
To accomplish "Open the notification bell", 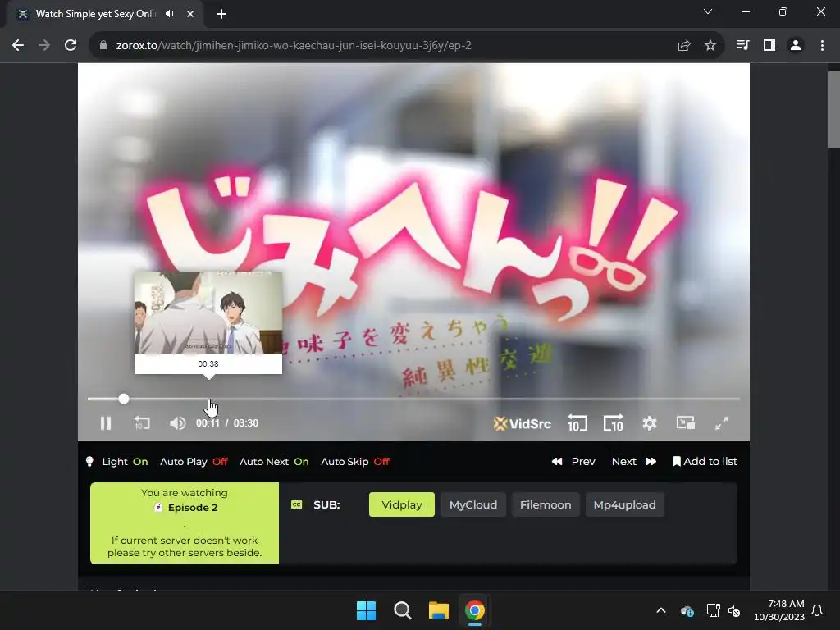I will coord(817,610).
